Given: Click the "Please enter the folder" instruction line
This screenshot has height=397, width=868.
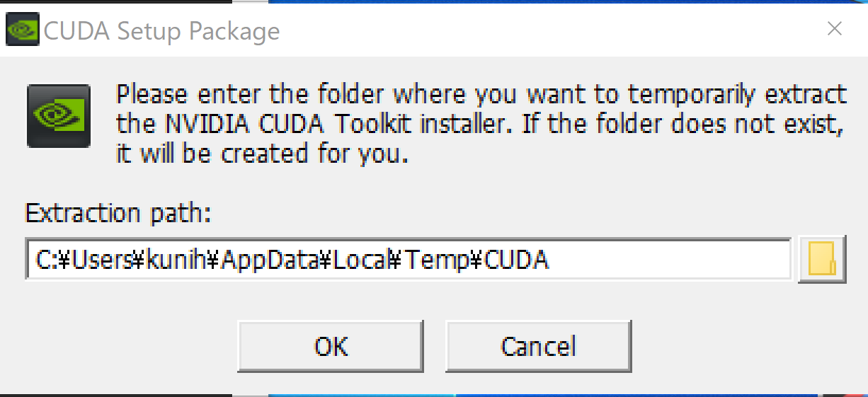Looking at the screenshot, I should 481,94.
